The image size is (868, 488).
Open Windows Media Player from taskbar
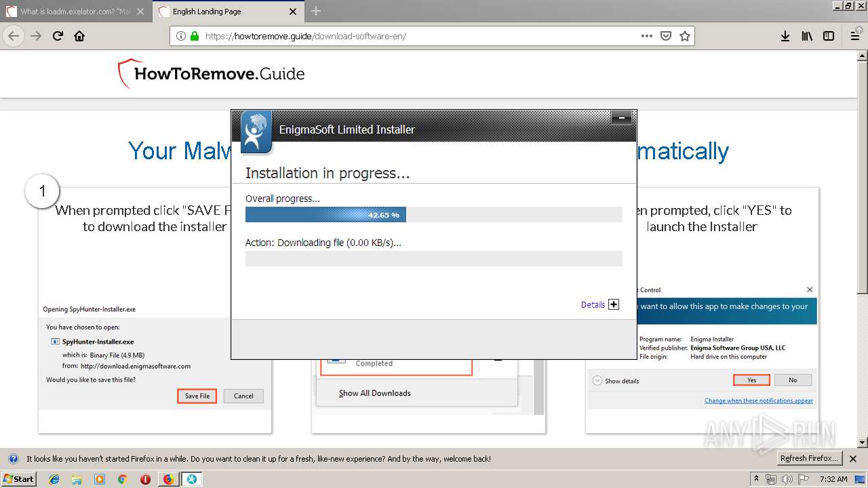tap(100, 479)
